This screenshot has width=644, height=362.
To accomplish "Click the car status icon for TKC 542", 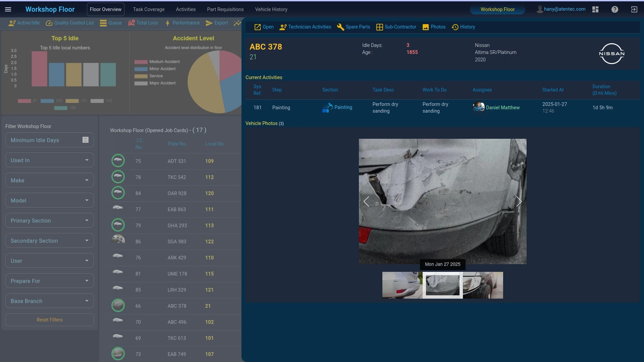I will coord(118,177).
